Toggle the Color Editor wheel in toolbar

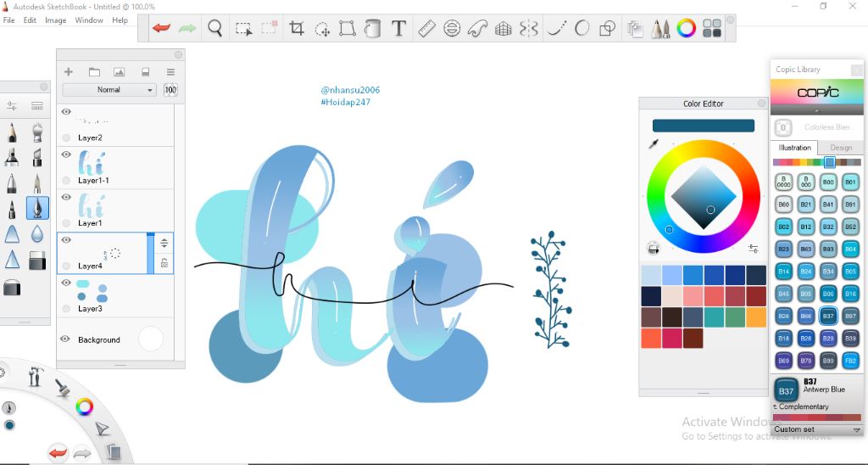[686, 28]
